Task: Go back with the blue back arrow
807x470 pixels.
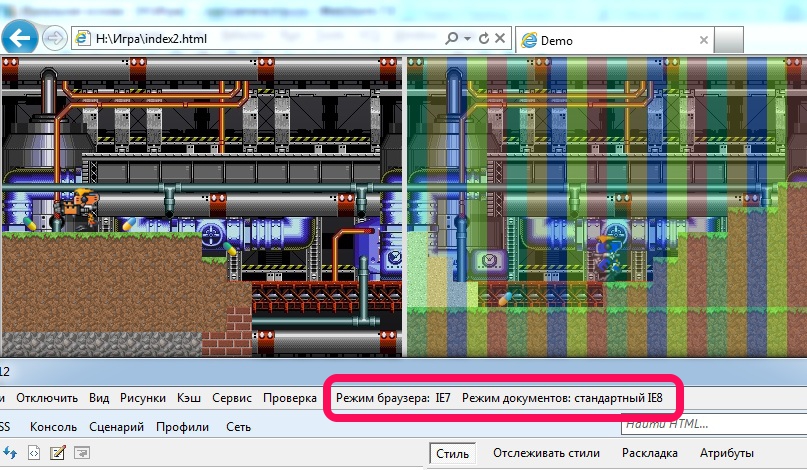Action: pos(20,38)
